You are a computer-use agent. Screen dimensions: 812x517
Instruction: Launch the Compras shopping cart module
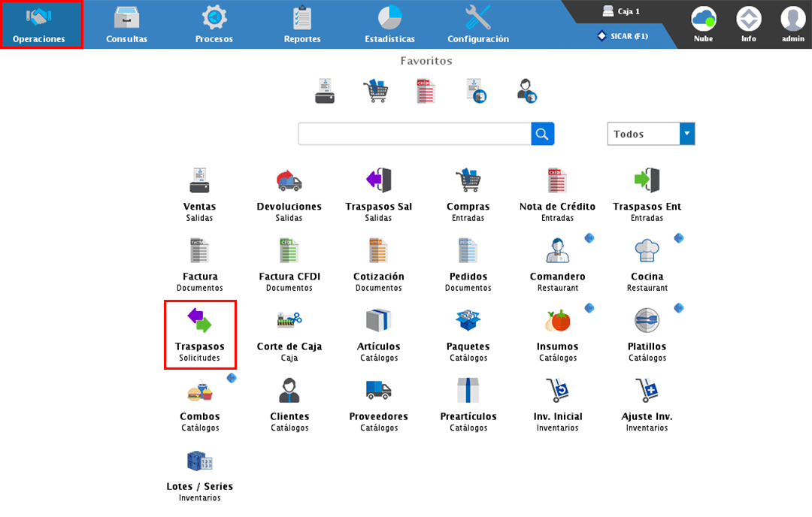coord(468,181)
